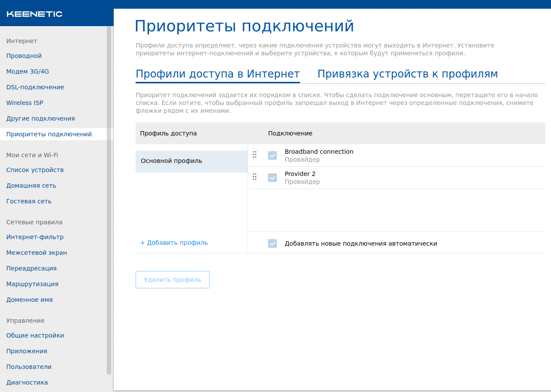Click the Keenetic logo
This screenshot has height=392, width=551.
[x=34, y=14]
